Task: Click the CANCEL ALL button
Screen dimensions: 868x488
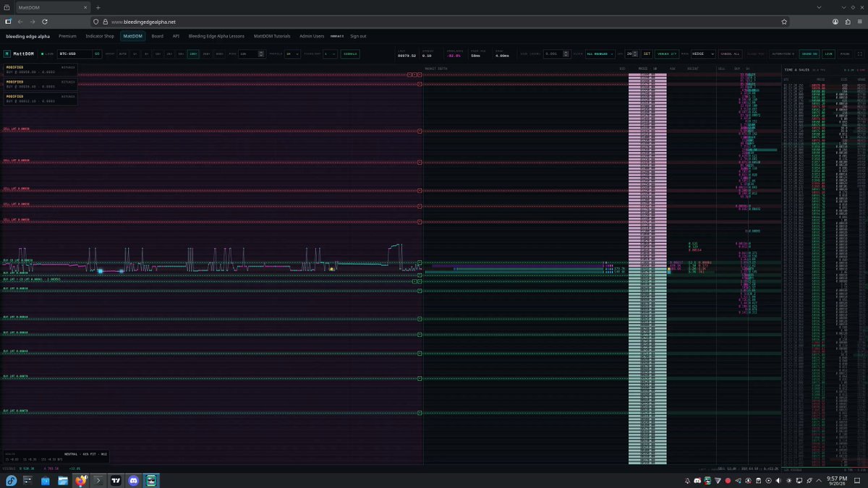Action: [x=731, y=53]
